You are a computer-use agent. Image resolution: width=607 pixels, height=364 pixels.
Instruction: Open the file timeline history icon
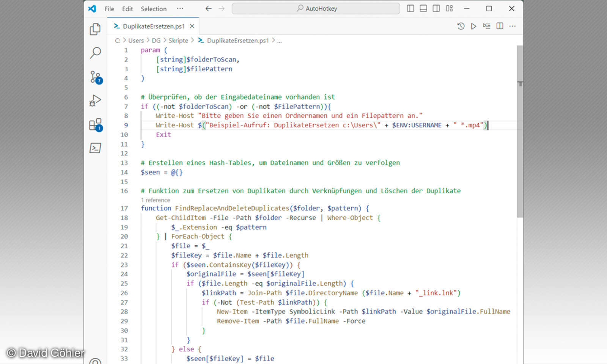click(x=461, y=26)
